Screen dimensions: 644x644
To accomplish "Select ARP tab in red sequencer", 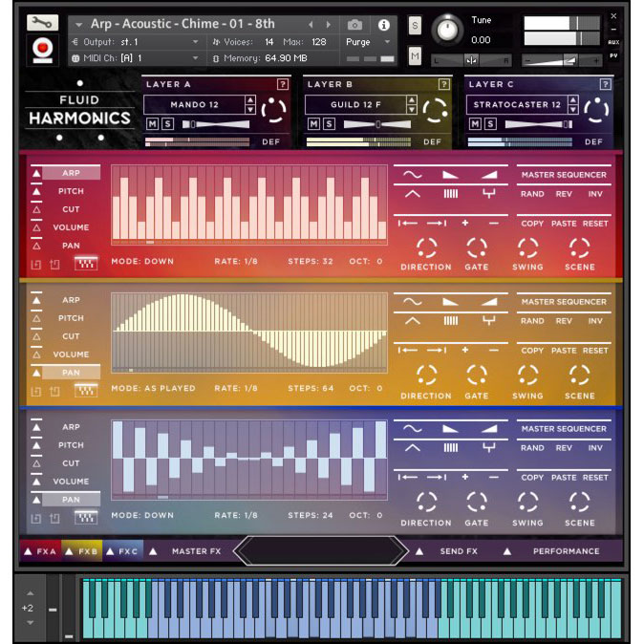I will click(71, 173).
